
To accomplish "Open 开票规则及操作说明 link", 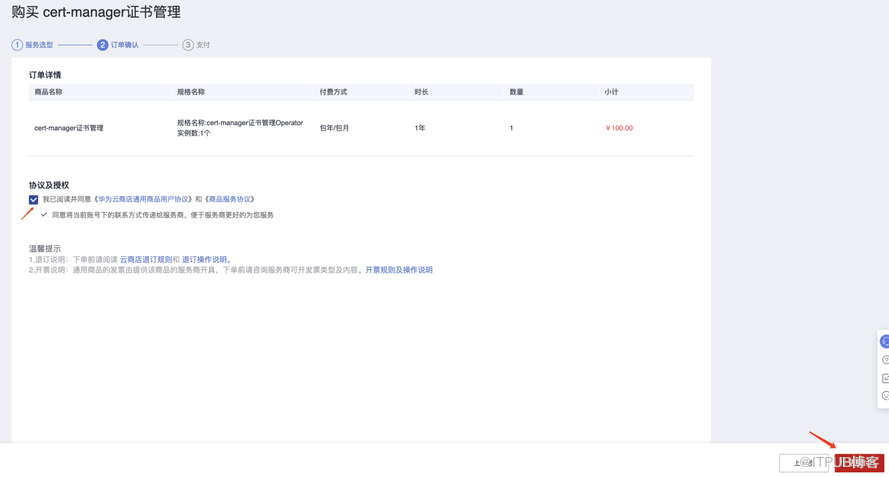I will [399, 270].
